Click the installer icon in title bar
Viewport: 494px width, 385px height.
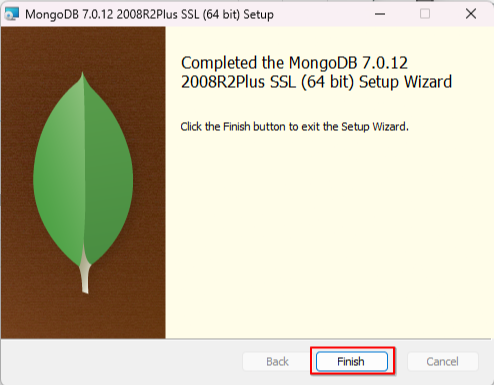point(12,14)
